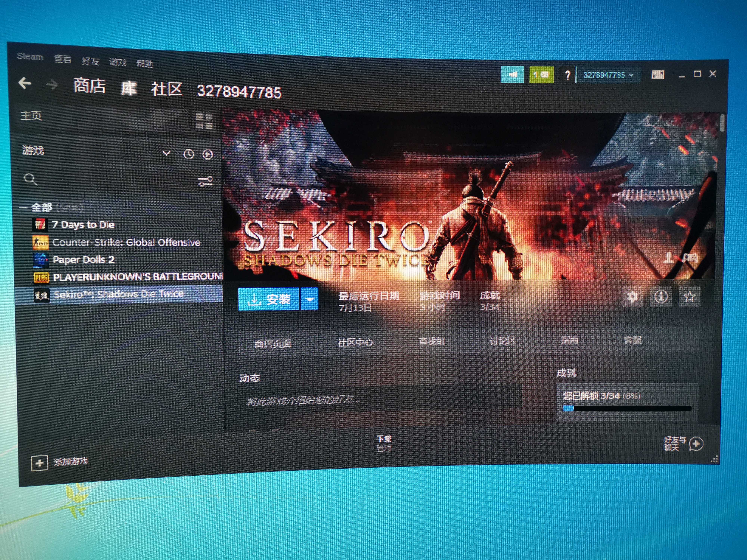Click the game page vertical scrollbar

pyautogui.click(x=722, y=123)
